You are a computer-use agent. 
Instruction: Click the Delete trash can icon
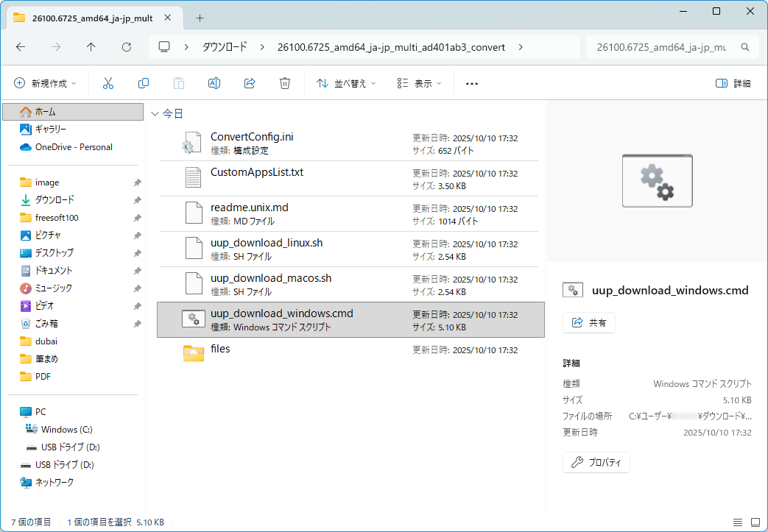[285, 83]
